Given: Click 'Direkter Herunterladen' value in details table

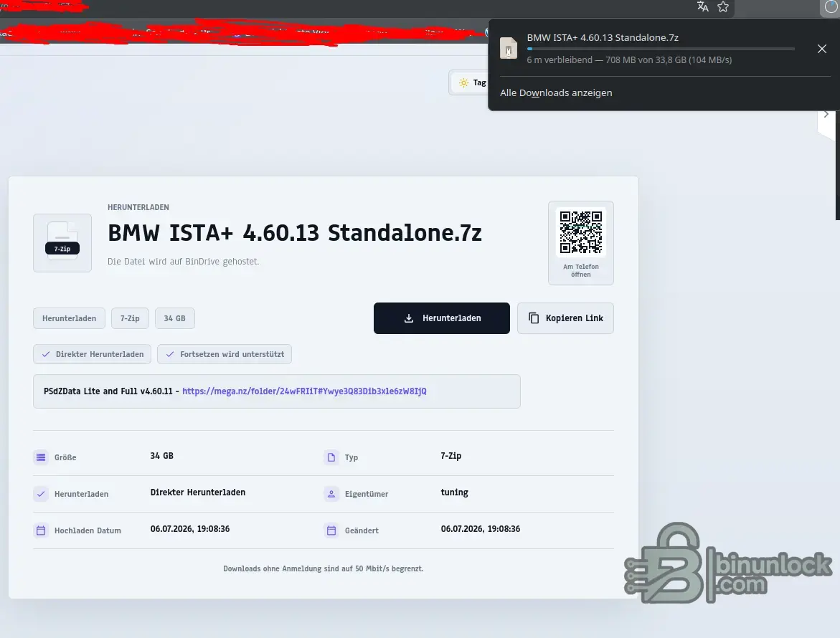Looking at the screenshot, I should pyautogui.click(x=198, y=492).
